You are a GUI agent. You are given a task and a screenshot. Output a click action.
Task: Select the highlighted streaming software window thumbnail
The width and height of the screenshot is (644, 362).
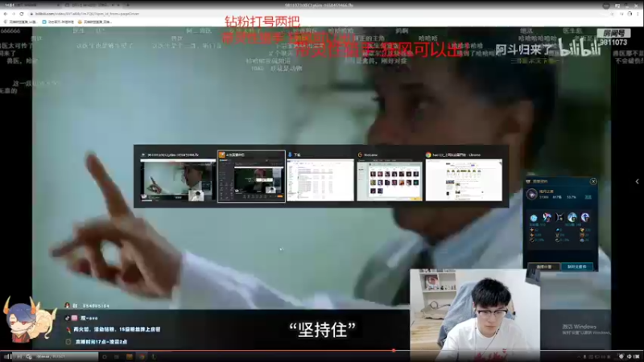click(x=251, y=176)
